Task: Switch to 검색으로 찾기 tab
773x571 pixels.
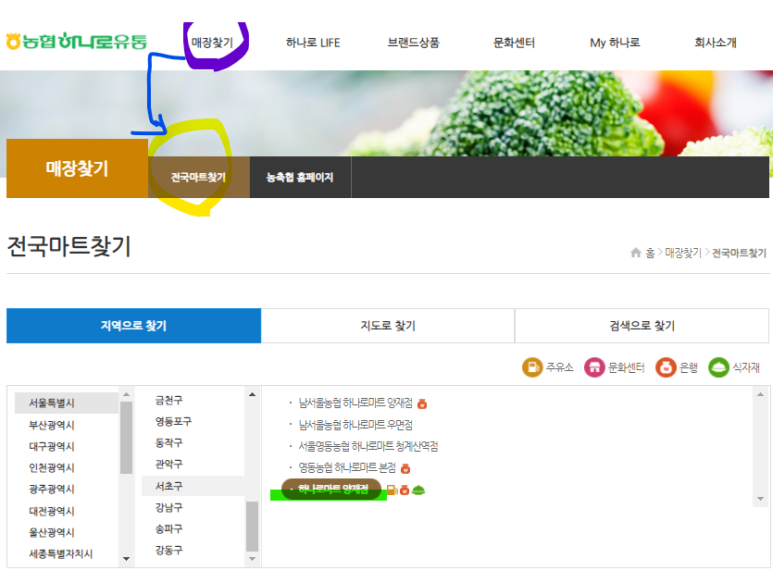Action: click(642, 325)
